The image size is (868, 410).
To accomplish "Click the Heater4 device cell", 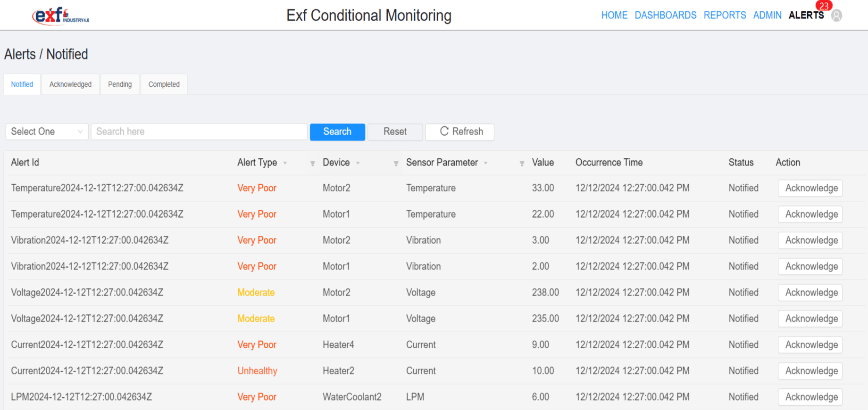I will [x=338, y=345].
